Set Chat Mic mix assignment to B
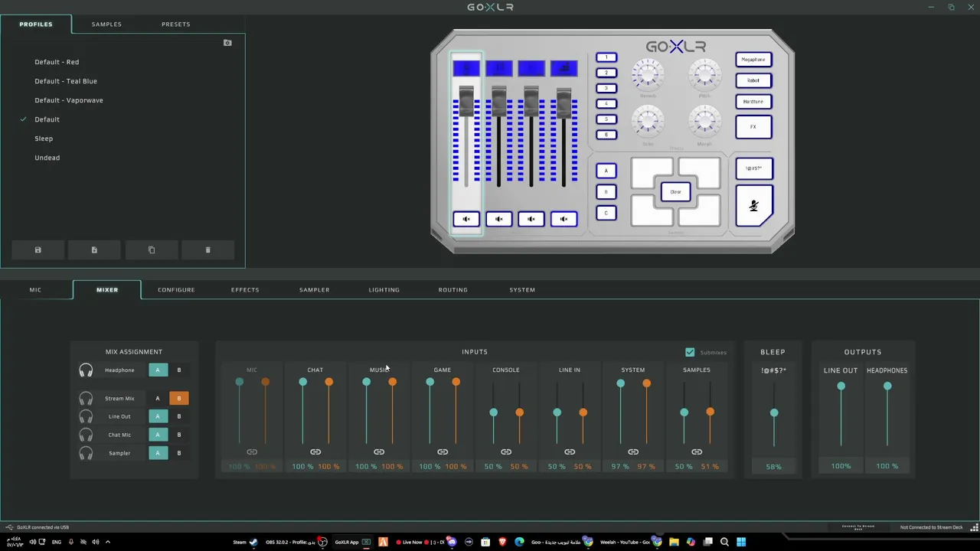The height and width of the screenshot is (551, 980). point(179,435)
